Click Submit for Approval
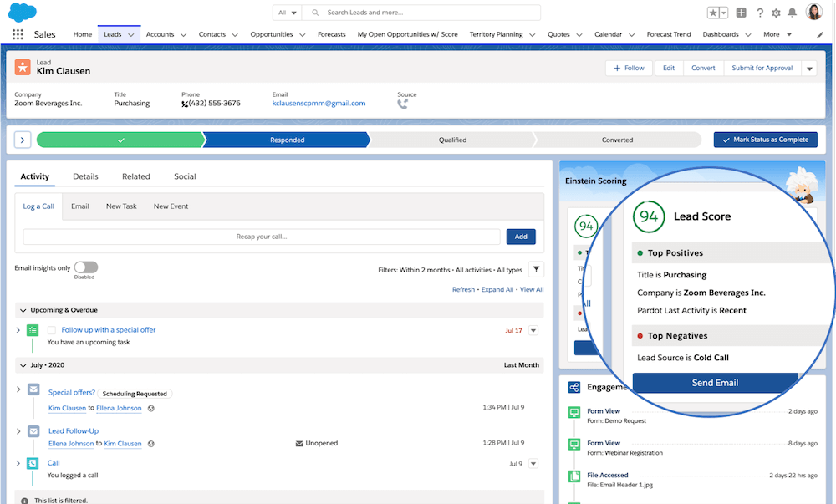The width and height of the screenshot is (836, 504). click(762, 69)
